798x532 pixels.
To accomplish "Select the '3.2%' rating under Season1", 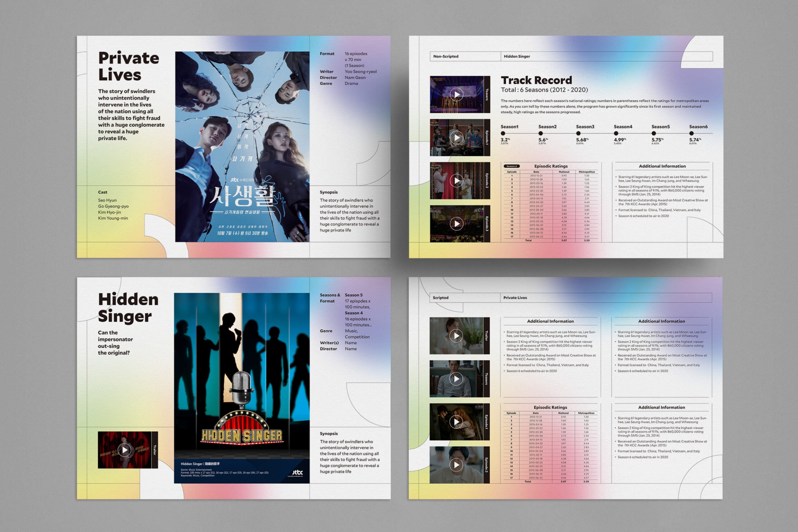I will (x=505, y=140).
